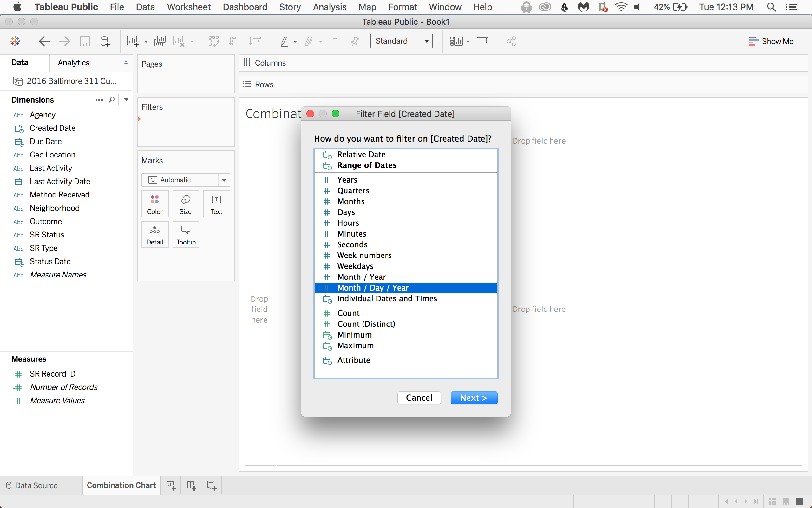Click the Fix axes pin icon
The height and width of the screenshot is (508, 812).
pyautogui.click(x=355, y=41)
